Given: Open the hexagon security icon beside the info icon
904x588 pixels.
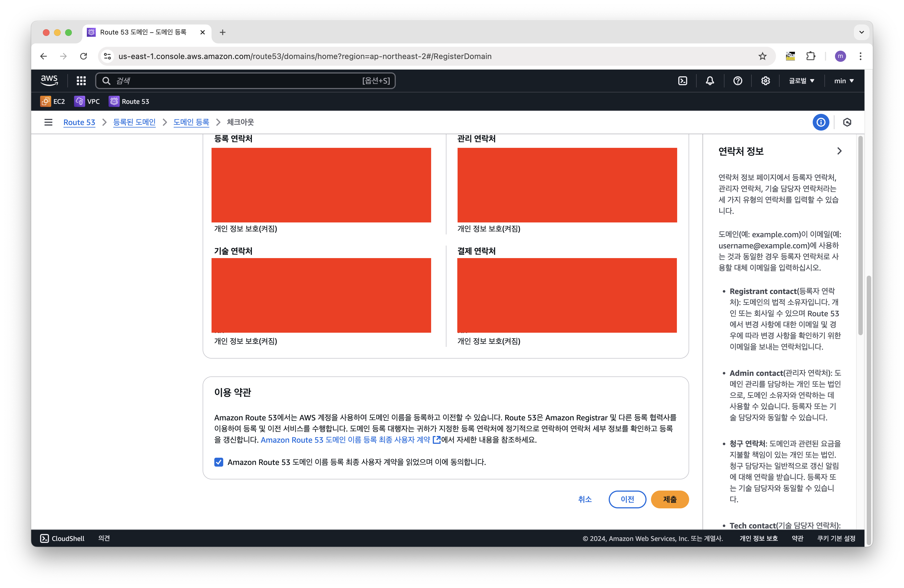Looking at the screenshot, I should pos(847,122).
